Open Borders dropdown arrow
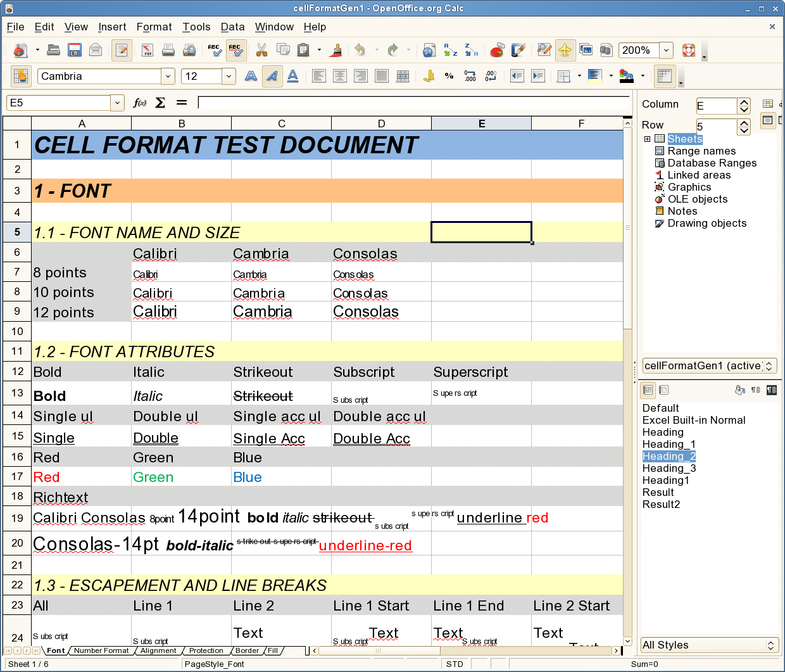This screenshot has width=785, height=672. click(579, 76)
